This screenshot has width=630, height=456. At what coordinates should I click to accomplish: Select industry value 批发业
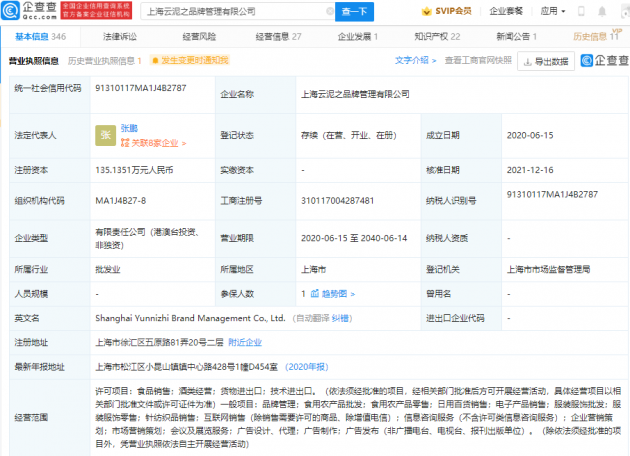click(108, 269)
